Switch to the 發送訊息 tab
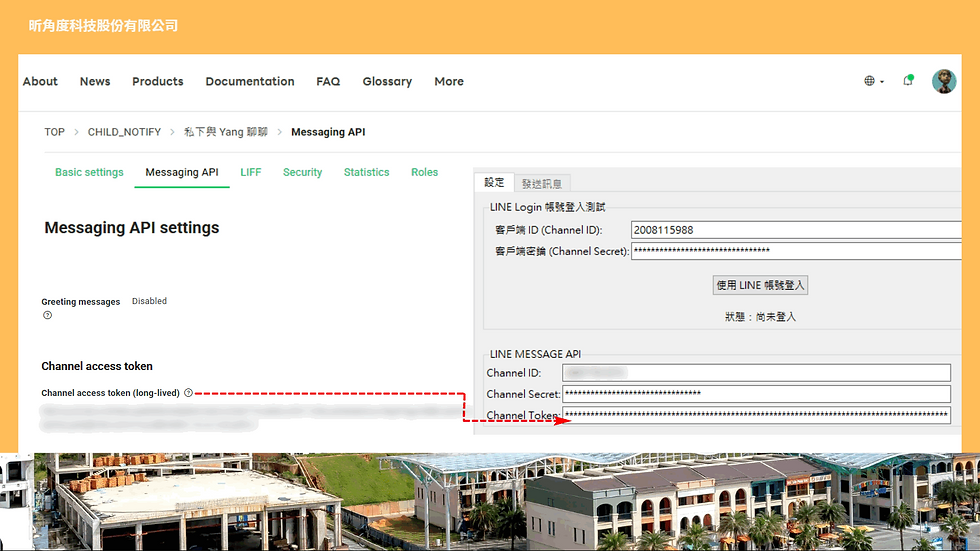Image resolution: width=980 pixels, height=551 pixels. point(542,184)
